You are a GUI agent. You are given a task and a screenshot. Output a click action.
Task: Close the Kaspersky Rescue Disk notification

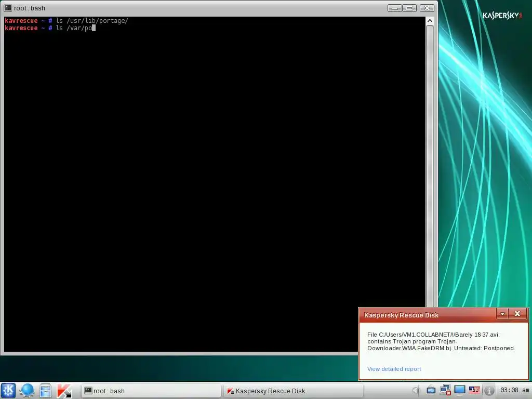pos(517,314)
